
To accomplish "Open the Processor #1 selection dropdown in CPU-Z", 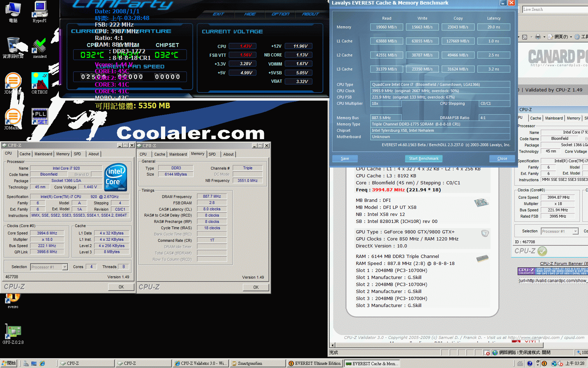I will pos(49,267).
